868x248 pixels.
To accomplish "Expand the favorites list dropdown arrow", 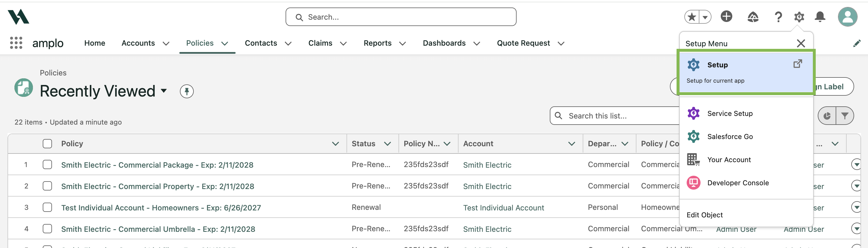I will point(705,17).
